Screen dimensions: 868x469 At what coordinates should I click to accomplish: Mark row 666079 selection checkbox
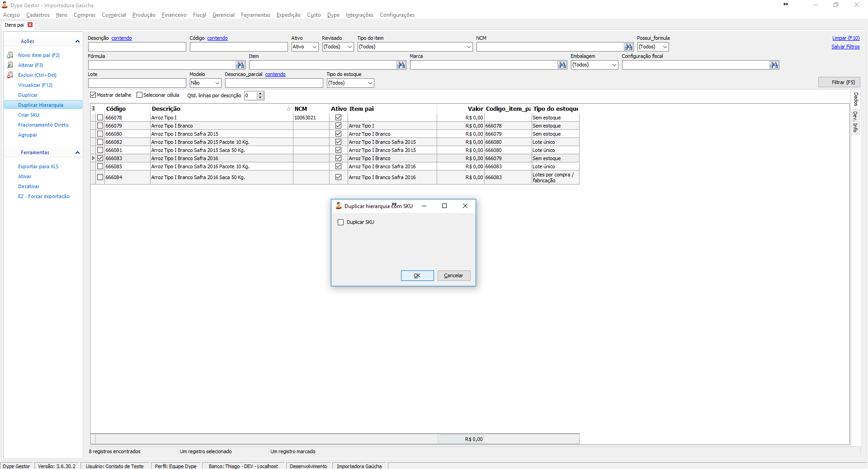tap(100, 126)
